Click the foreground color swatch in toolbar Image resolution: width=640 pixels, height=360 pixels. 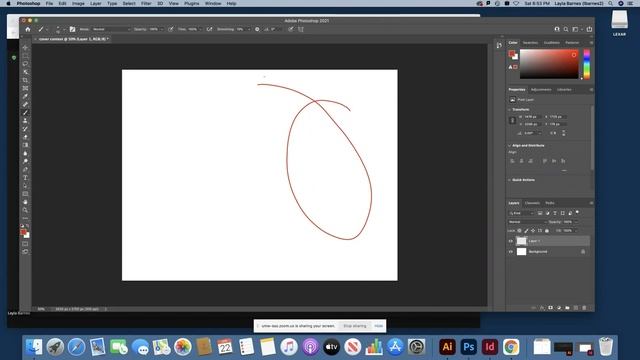24,232
